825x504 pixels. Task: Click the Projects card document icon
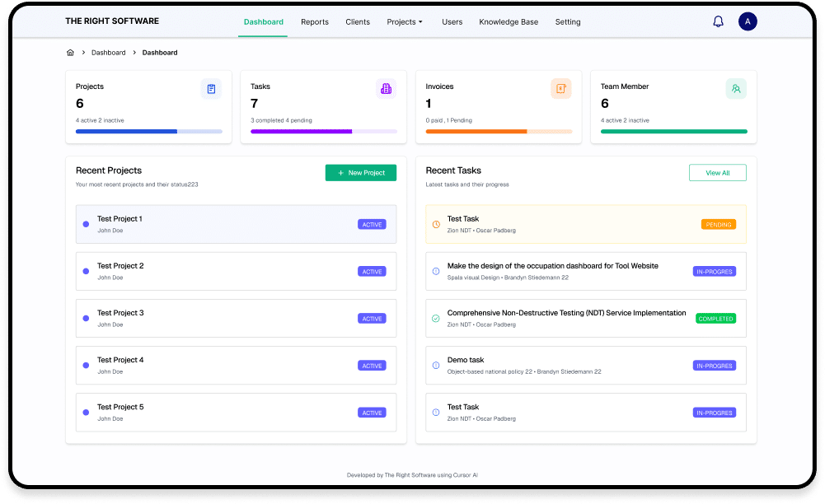[x=213, y=88]
